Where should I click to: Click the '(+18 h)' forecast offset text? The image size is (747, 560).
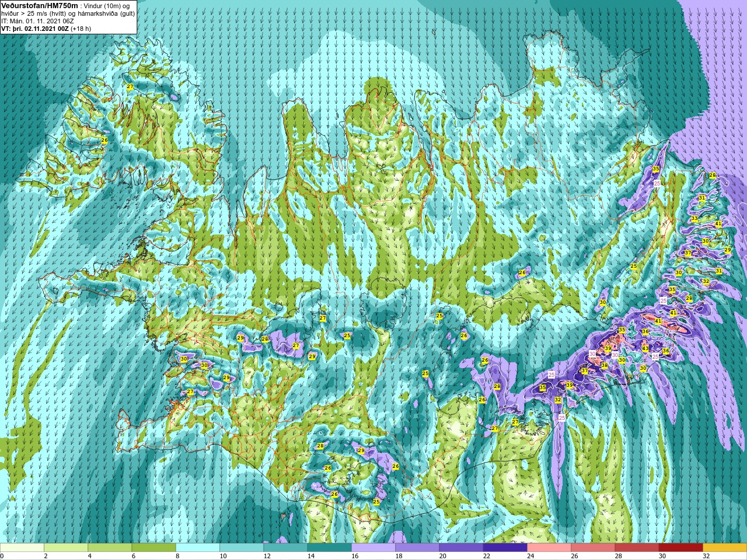(81, 29)
